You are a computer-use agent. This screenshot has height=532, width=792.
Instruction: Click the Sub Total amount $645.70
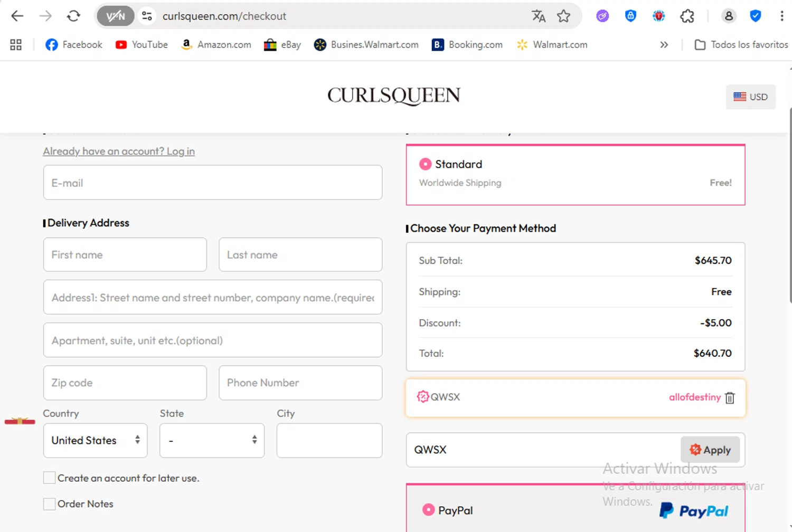tap(713, 260)
